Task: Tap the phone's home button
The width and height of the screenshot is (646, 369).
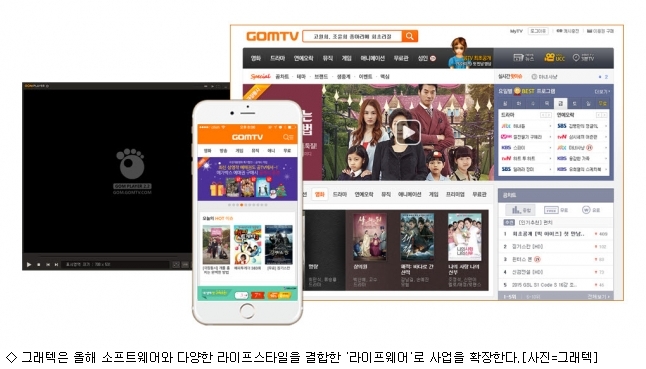Action: [x=247, y=311]
